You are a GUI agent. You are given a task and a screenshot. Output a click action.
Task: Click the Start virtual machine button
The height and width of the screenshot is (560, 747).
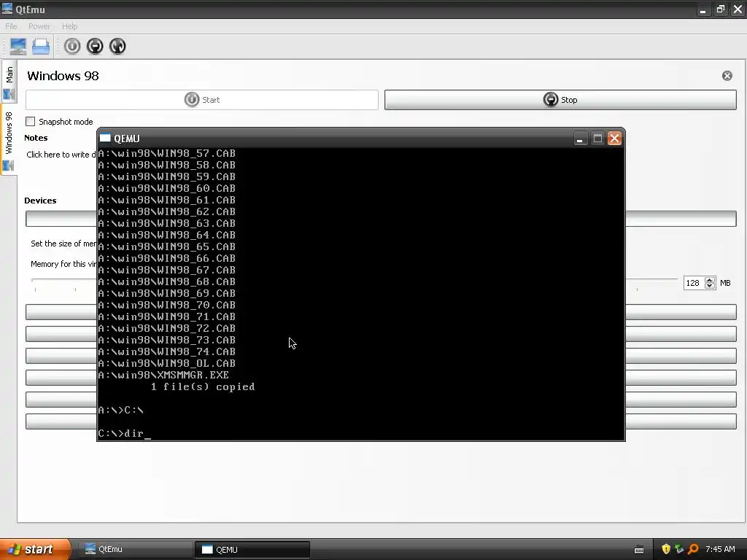tap(202, 100)
